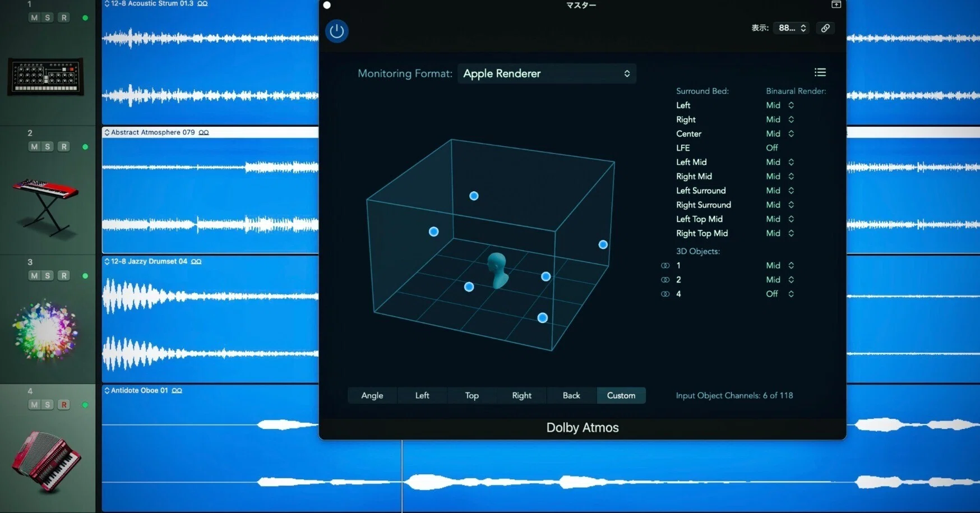Click the green status dot on track 2
980x513 pixels.
pos(85,147)
